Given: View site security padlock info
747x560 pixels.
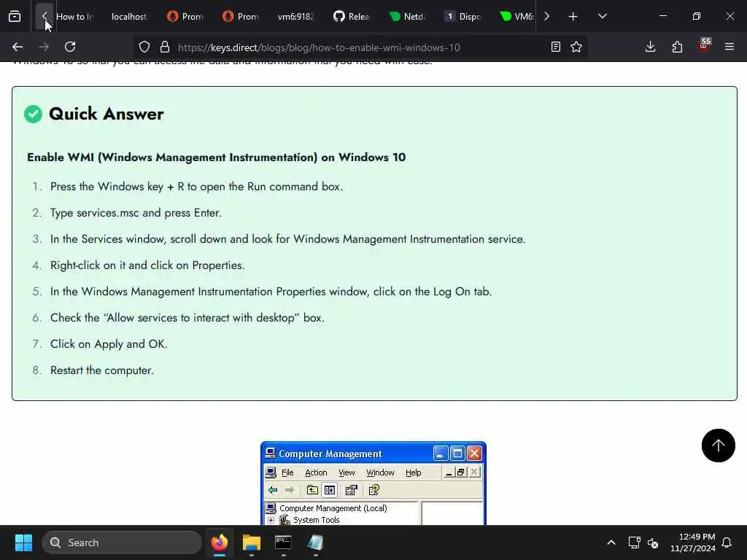Looking at the screenshot, I should click(165, 47).
